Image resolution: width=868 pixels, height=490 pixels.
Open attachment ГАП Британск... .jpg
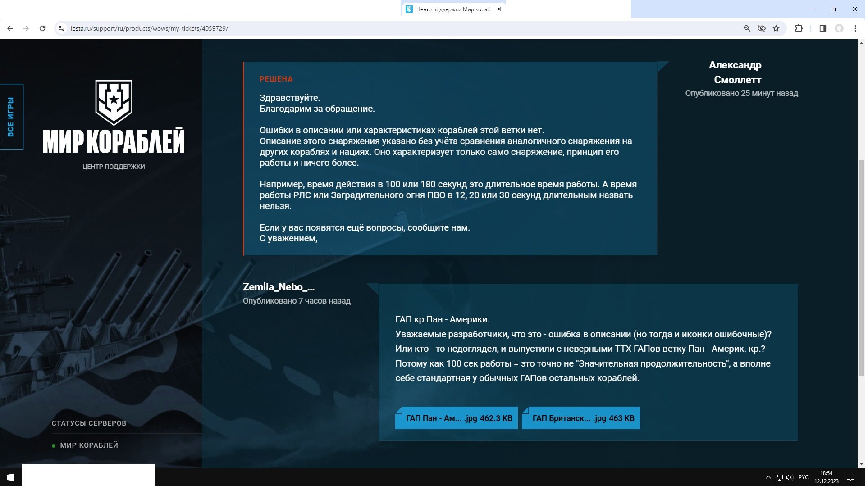pyautogui.click(x=581, y=418)
